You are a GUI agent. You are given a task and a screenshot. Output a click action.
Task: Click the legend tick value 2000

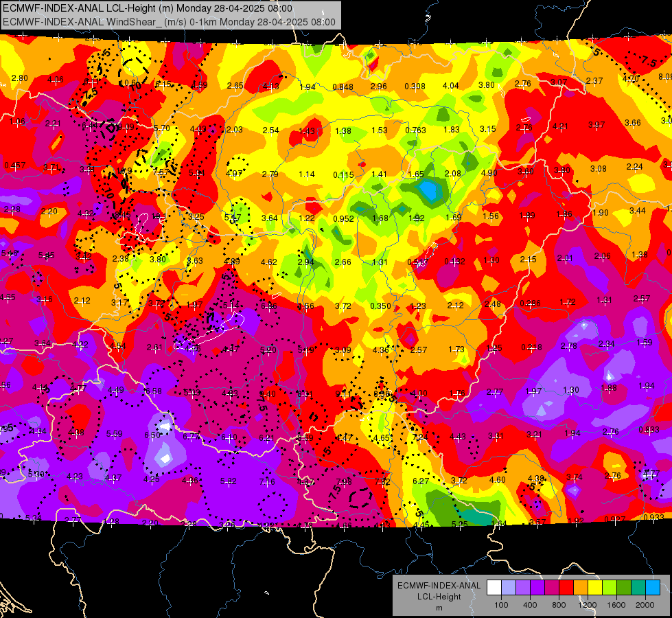(x=645, y=605)
